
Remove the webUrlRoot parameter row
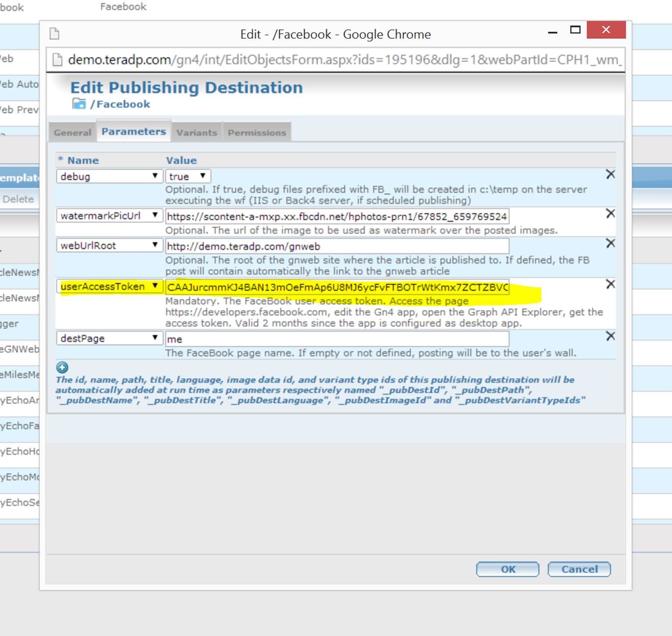click(610, 243)
